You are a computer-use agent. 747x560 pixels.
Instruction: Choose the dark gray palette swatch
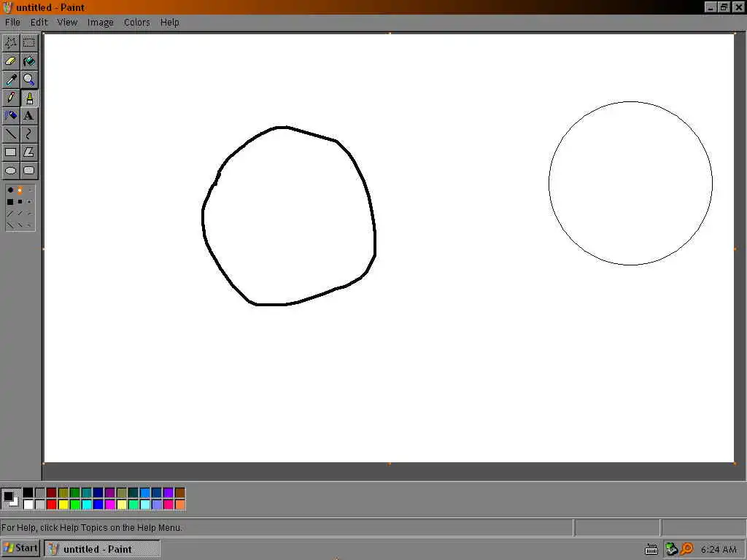point(40,492)
